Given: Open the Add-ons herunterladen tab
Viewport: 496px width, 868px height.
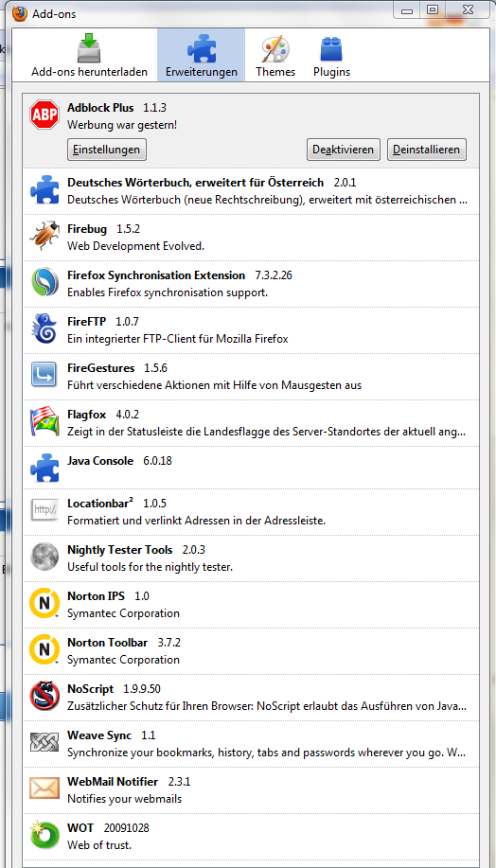Looking at the screenshot, I should [90, 55].
